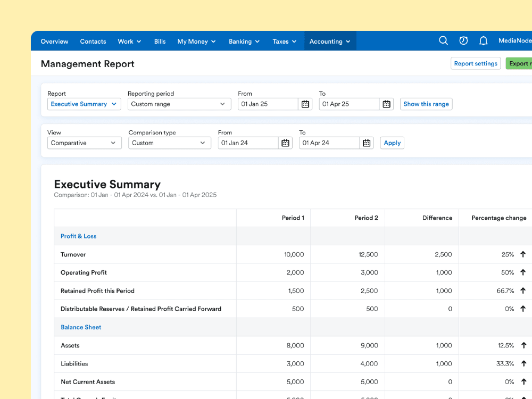Screen dimensions: 532x399
Task: Click the Show this range button
Action: [x=426, y=104]
